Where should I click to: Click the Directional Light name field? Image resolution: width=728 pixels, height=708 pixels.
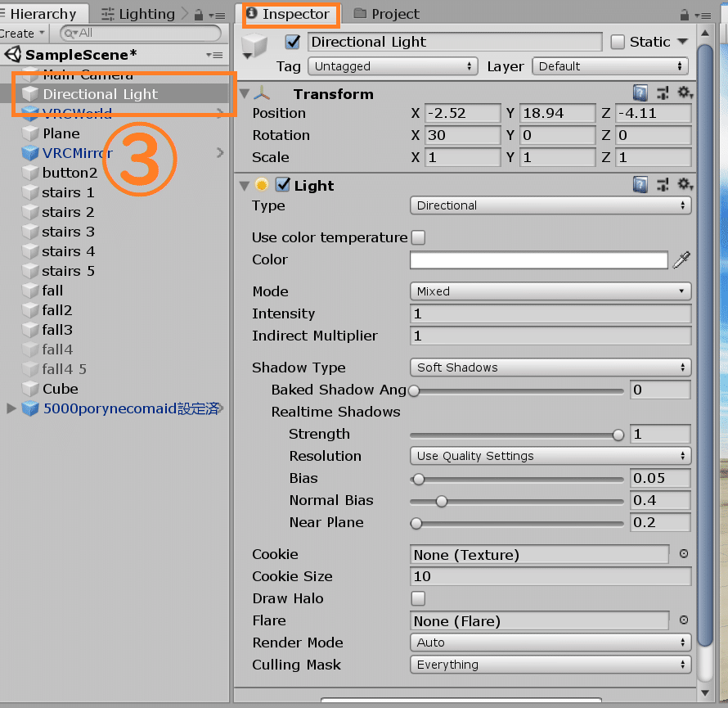pos(455,42)
